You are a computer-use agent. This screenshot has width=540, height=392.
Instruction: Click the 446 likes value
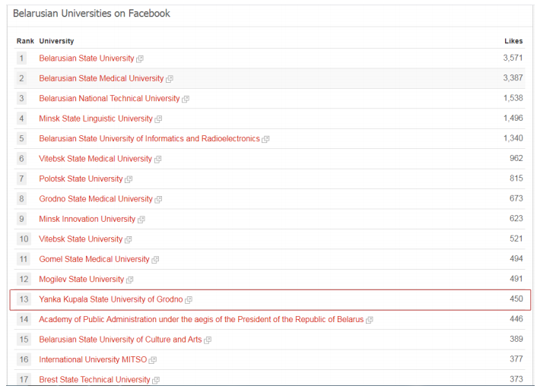click(516, 319)
